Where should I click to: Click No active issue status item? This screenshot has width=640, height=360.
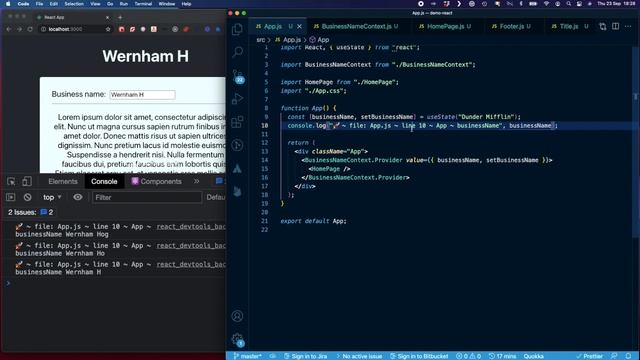tap(359, 356)
